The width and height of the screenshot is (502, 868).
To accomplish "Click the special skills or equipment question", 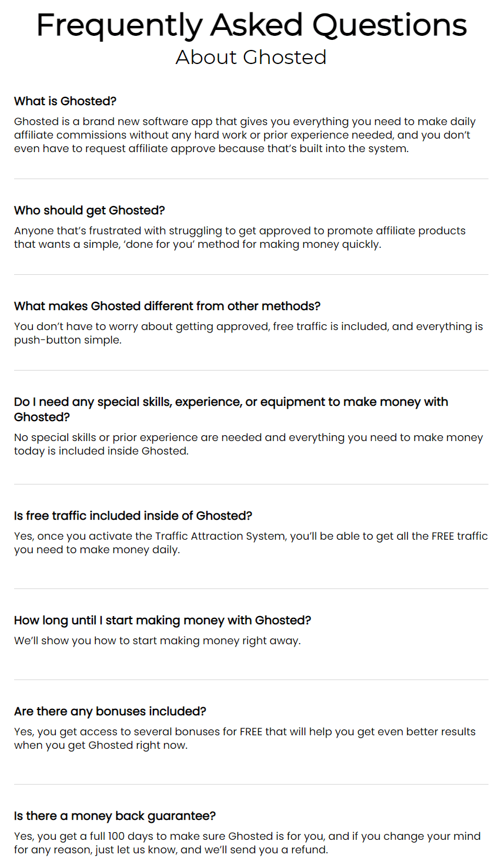I will click(x=231, y=409).
